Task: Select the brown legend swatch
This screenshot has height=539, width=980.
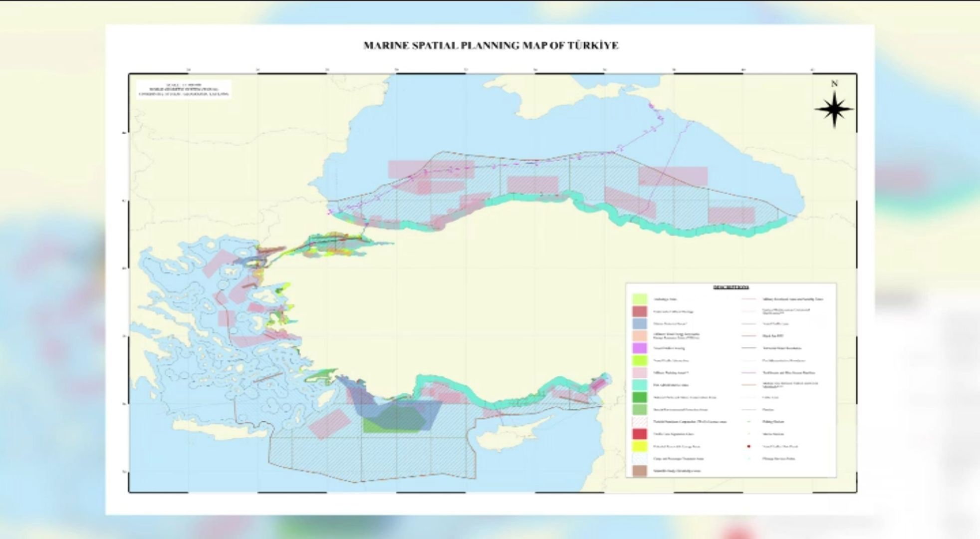Action: [640, 471]
